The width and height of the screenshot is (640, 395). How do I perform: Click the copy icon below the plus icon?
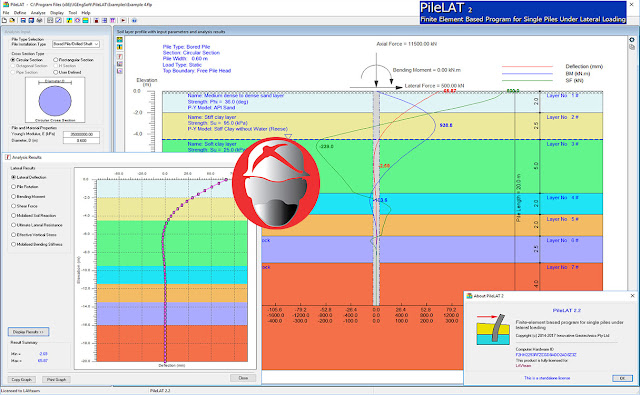tap(632, 47)
